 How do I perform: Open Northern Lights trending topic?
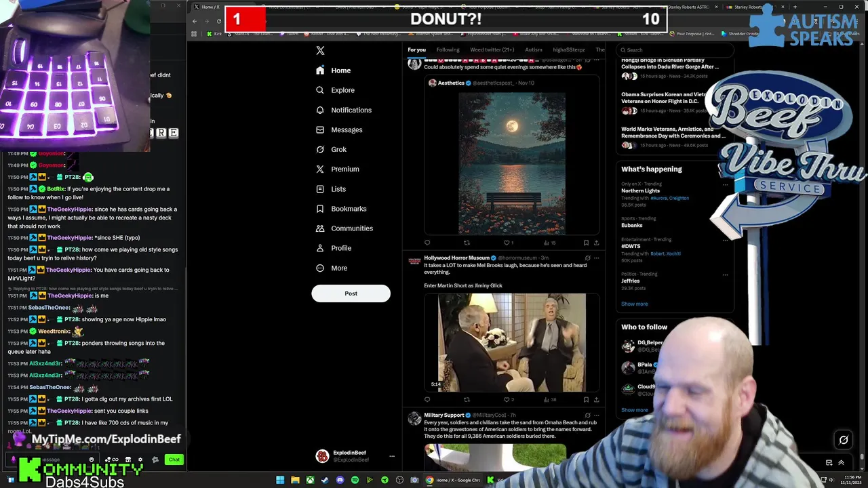point(640,191)
